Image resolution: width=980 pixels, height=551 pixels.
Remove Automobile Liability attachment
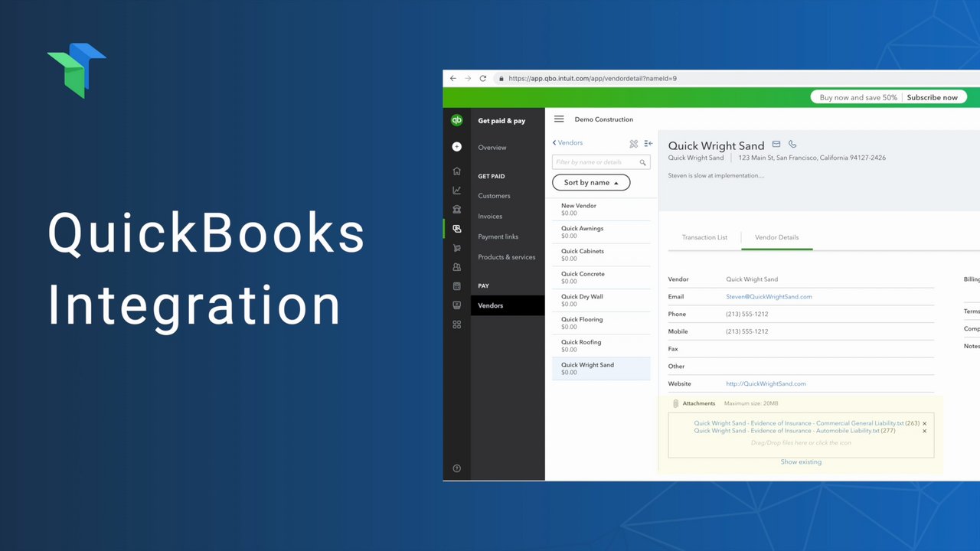point(924,431)
